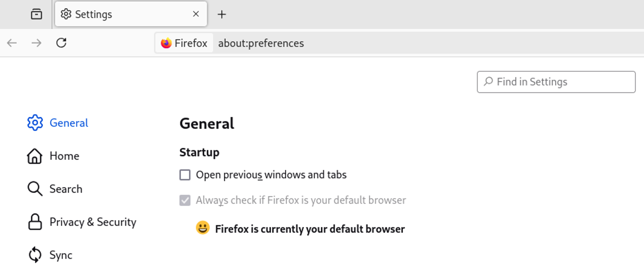Enable Open previous windows and tabs
The image size is (644, 274).
pos(185,175)
